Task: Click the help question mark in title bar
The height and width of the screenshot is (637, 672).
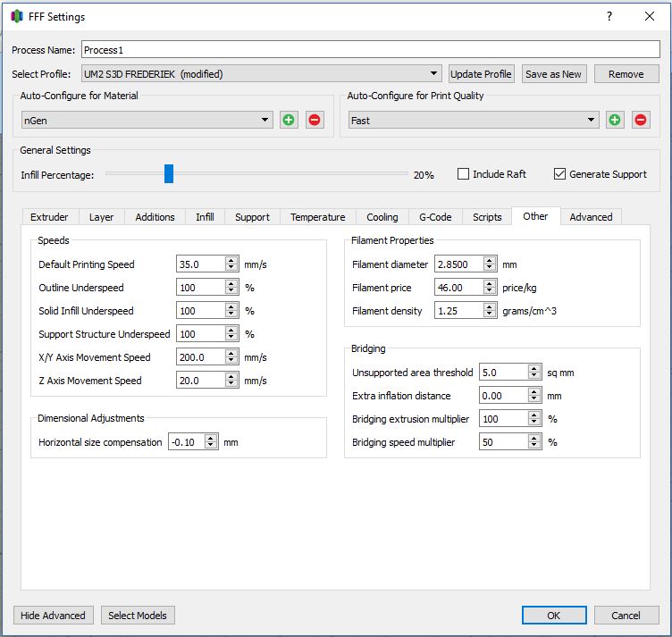Action: point(609,16)
